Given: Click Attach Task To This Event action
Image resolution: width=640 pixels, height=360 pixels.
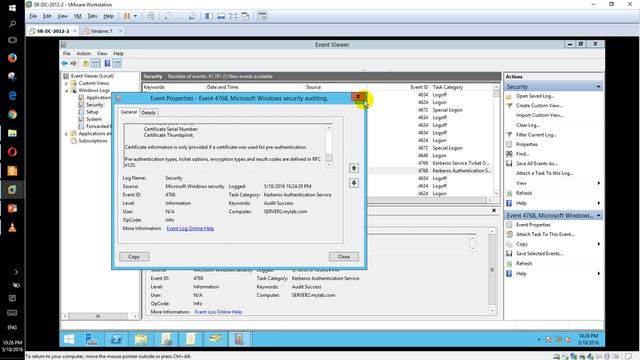Looking at the screenshot, I should pos(545,234).
